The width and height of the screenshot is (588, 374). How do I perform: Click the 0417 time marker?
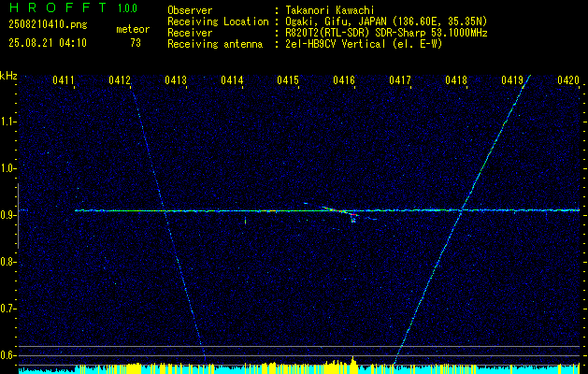pos(400,80)
